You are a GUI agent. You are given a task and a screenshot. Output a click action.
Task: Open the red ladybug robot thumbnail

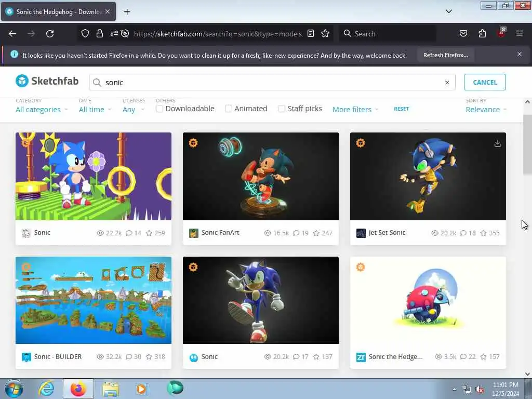[428, 300]
